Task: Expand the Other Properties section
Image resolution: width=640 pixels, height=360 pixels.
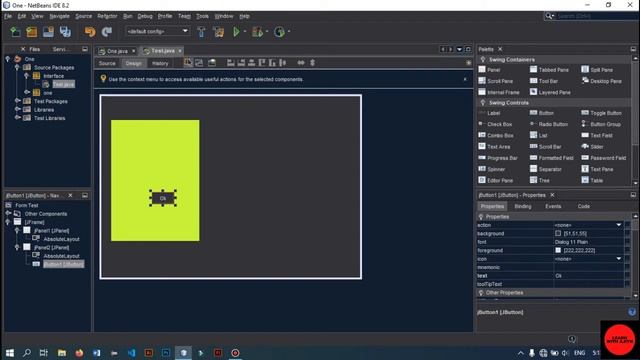Action: (481, 293)
